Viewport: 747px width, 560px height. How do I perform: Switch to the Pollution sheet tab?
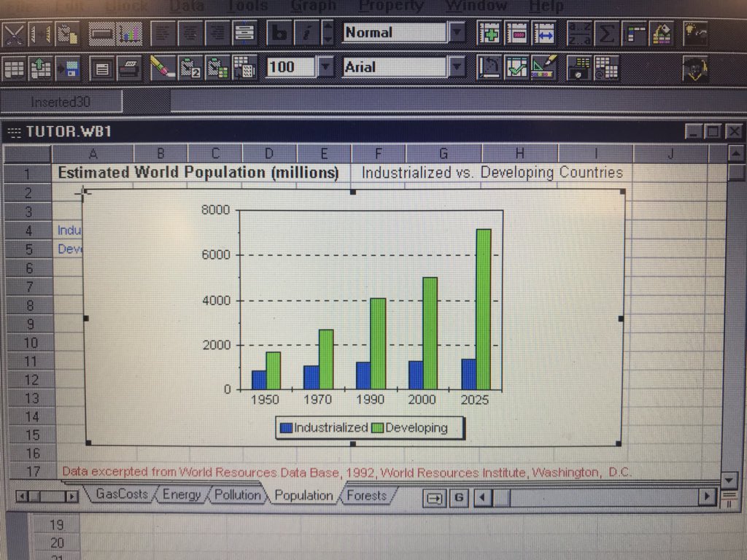click(237, 495)
